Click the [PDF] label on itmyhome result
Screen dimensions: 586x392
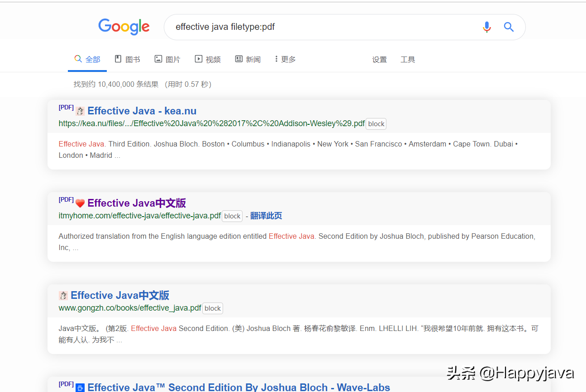66,199
